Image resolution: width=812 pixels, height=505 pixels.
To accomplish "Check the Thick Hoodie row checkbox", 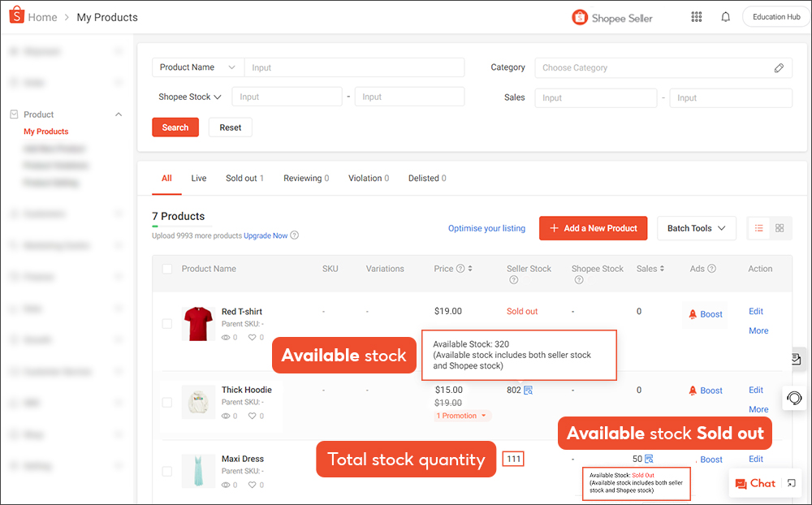I will coord(166,401).
